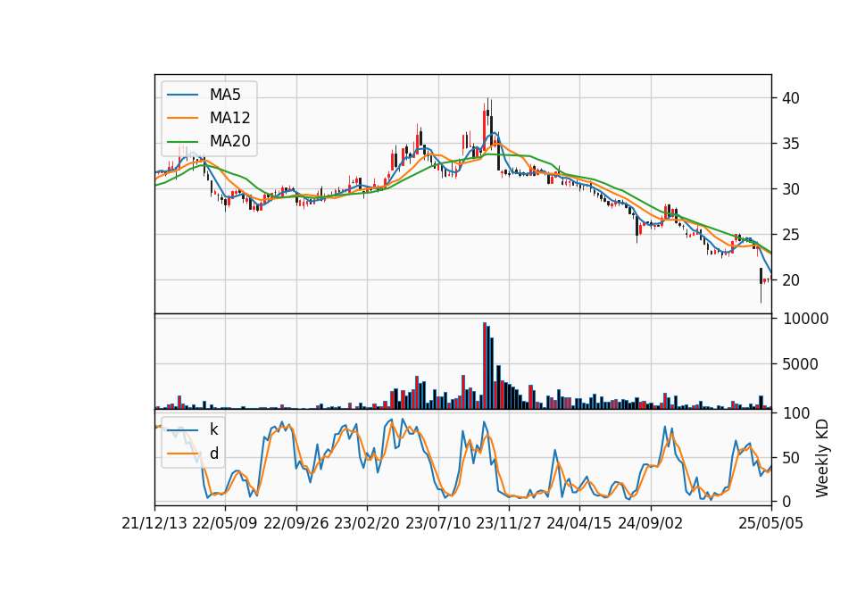Click the KD axis label 50
Viewport: 857px width, 616px height.
pos(791,457)
